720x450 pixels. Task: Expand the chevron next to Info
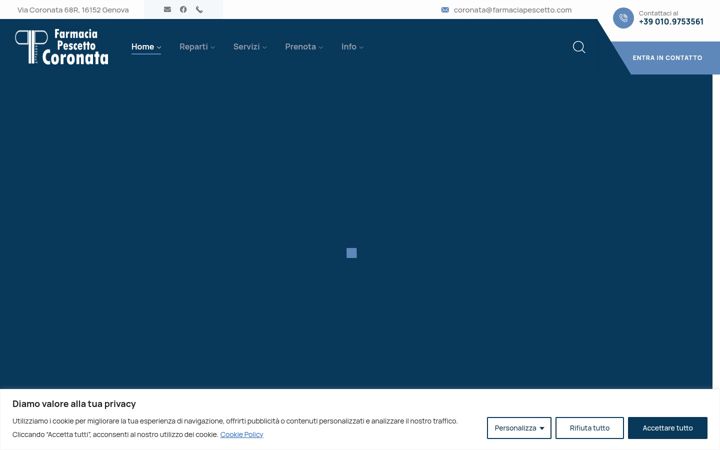(x=361, y=47)
